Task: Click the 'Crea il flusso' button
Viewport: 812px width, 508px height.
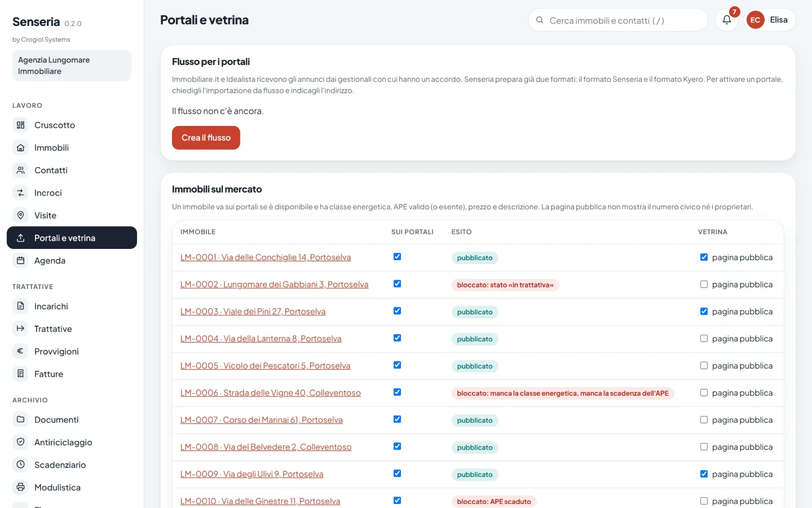Action: [206, 138]
